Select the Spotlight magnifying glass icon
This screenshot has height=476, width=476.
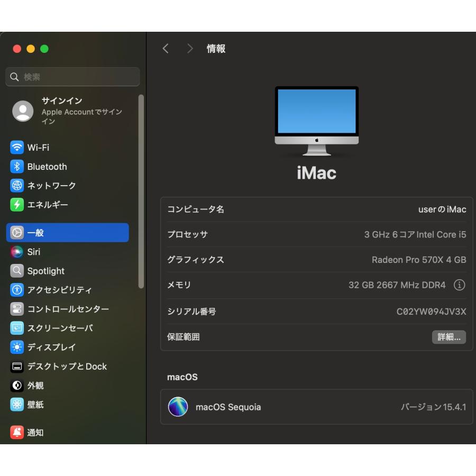click(14, 271)
